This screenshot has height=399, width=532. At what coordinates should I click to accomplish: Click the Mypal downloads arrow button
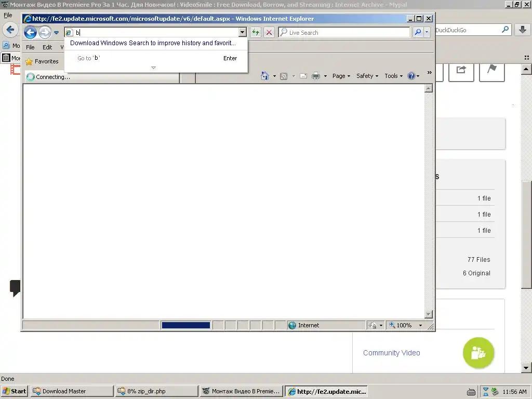pos(523,30)
